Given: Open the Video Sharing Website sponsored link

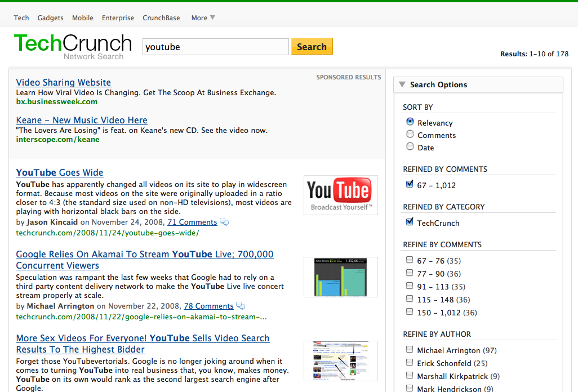Looking at the screenshot, I should (63, 82).
